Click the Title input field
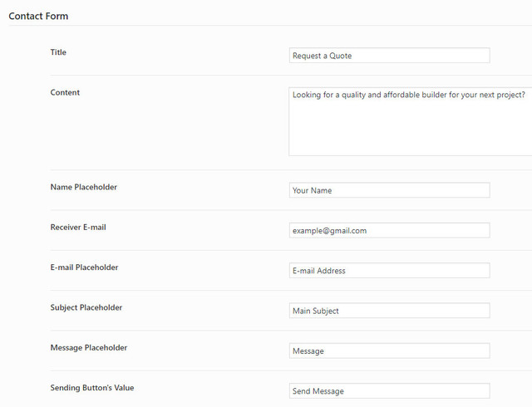 tap(389, 56)
